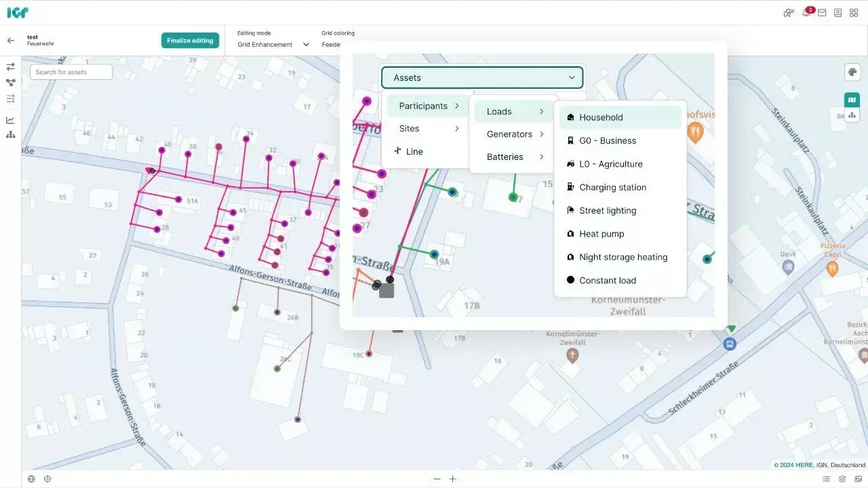Click the color palette icon on map

pyautogui.click(x=852, y=73)
